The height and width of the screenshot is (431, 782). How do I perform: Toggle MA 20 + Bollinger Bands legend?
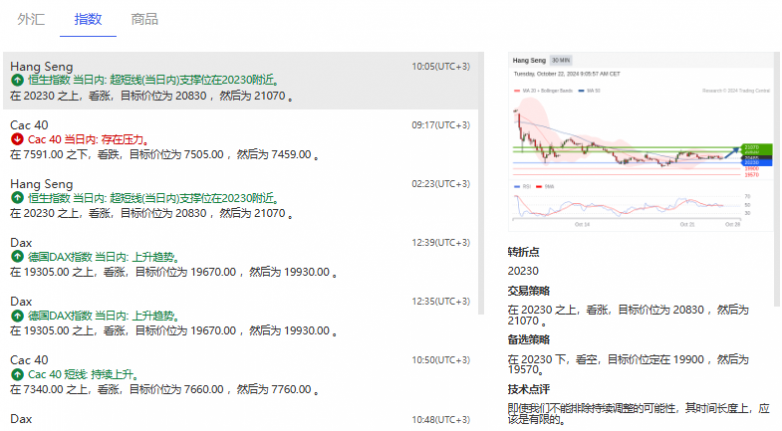click(545, 90)
